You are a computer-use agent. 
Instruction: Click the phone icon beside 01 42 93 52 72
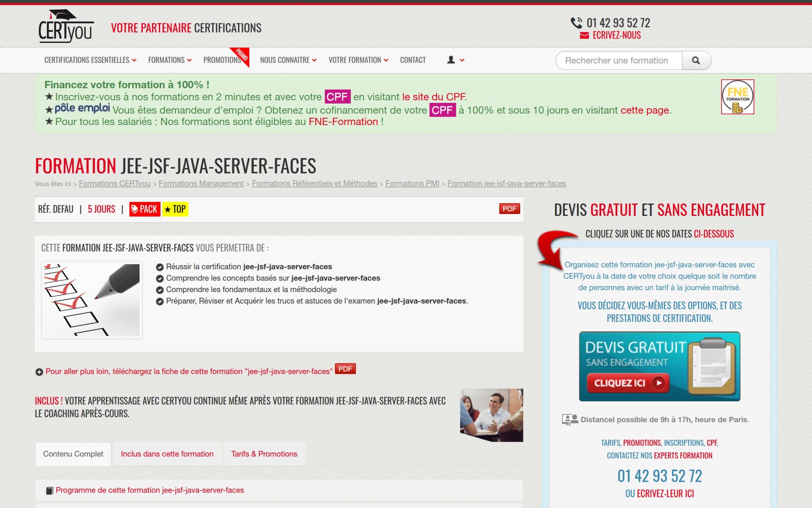[576, 23]
